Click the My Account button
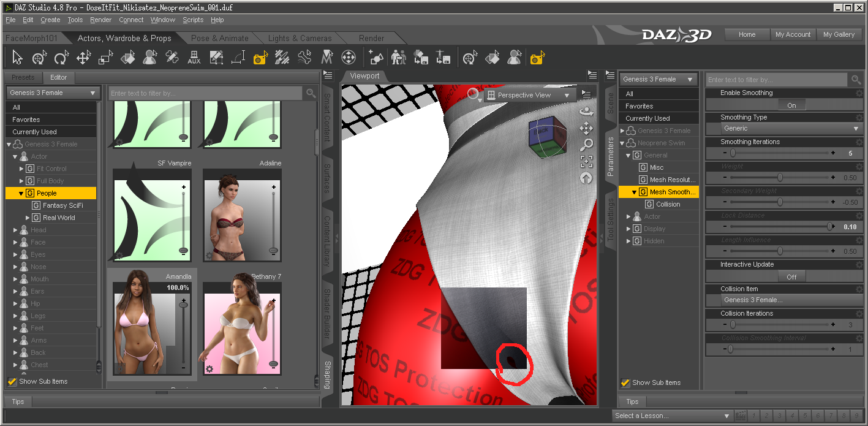Viewport: 868px width, 426px height. pyautogui.click(x=793, y=34)
